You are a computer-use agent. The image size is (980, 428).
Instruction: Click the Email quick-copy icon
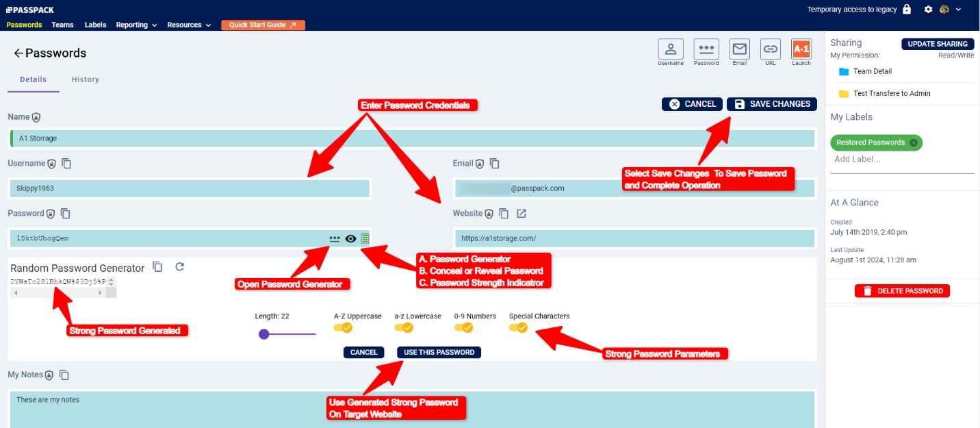click(740, 49)
